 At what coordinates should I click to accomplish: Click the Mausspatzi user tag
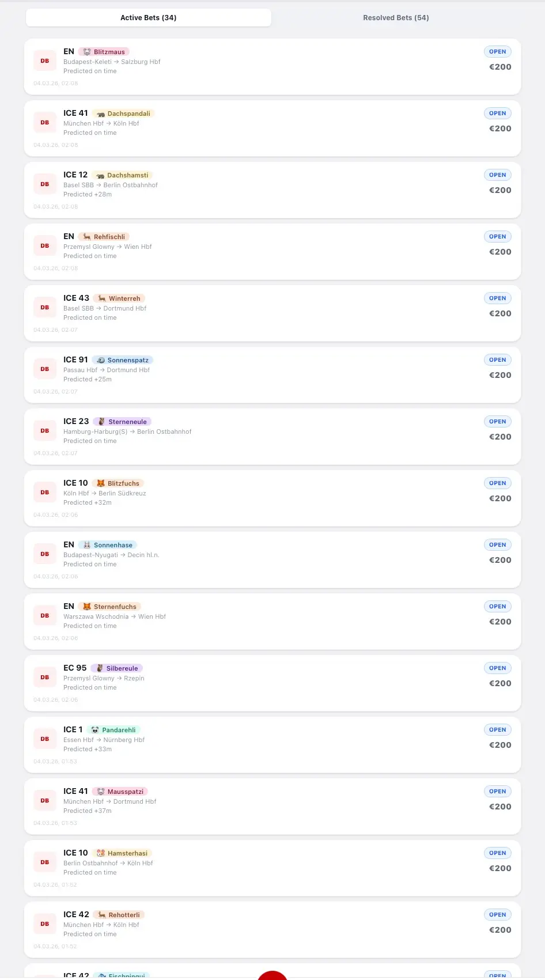click(x=120, y=792)
